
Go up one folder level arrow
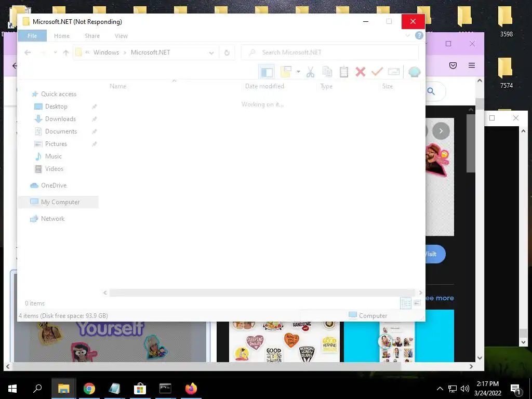click(66, 52)
